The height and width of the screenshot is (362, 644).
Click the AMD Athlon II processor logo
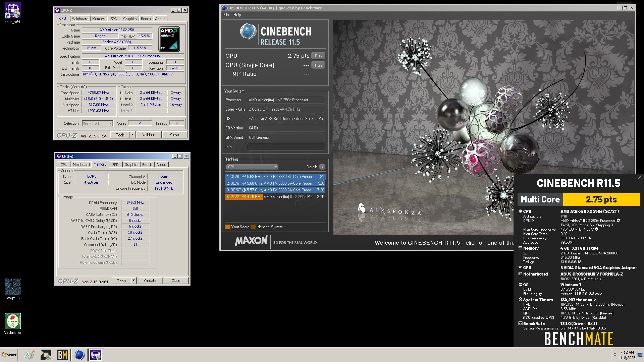169,39
